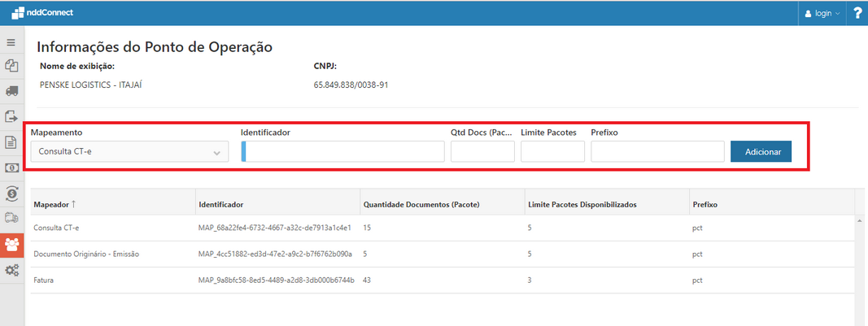This screenshot has height=326, width=868.
Task: Click identifier MAP_9a8bfc58-8ed5-4489-a2d8-3db000b6744b
Action: click(x=276, y=280)
